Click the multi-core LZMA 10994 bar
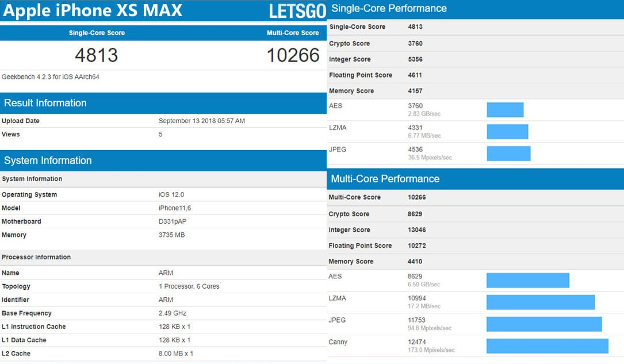Viewport: 624px width, 364px height. (x=541, y=302)
